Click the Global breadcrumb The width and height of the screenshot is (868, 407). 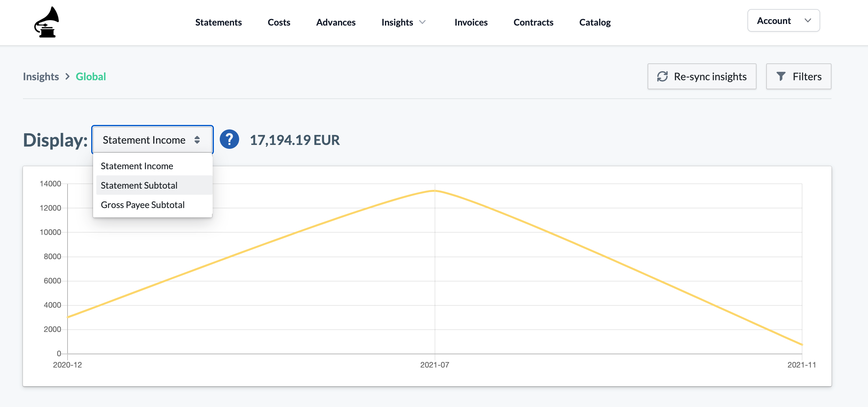[90, 77]
